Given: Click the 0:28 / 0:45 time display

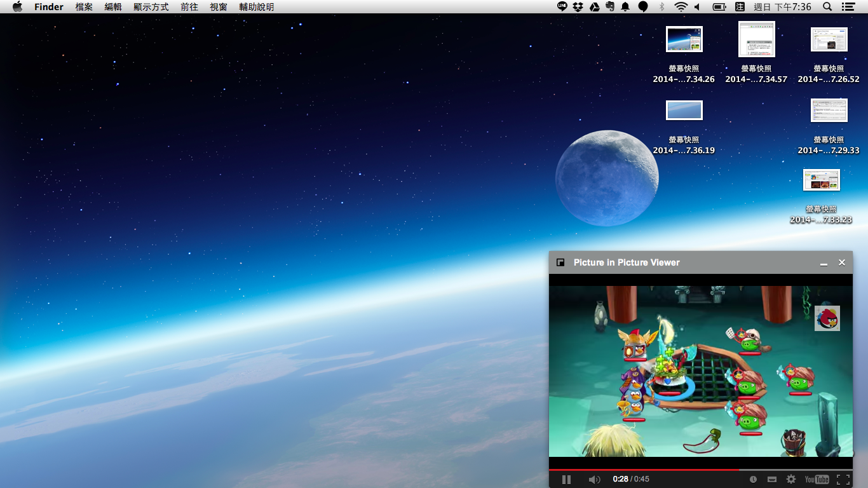Looking at the screenshot, I should pos(631,479).
